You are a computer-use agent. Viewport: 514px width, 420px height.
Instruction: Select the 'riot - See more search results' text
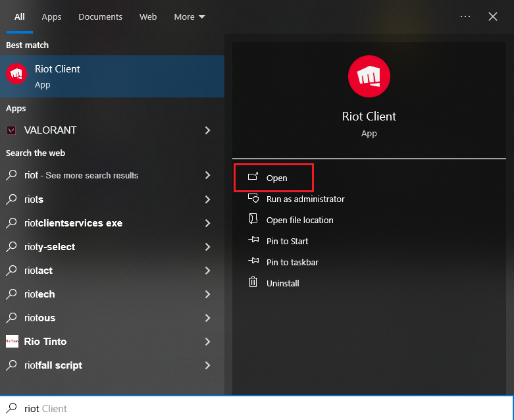click(81, 175)
